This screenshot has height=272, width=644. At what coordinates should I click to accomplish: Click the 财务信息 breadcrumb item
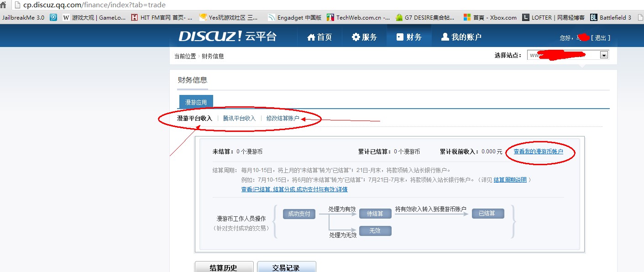213,56
